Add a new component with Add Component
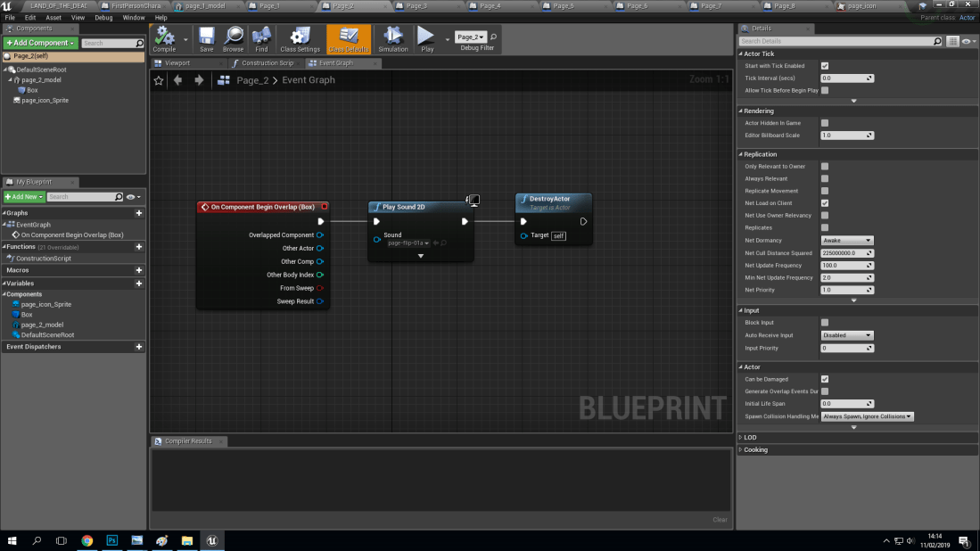This screenshot has height=551, width=980. pos(39,42)
